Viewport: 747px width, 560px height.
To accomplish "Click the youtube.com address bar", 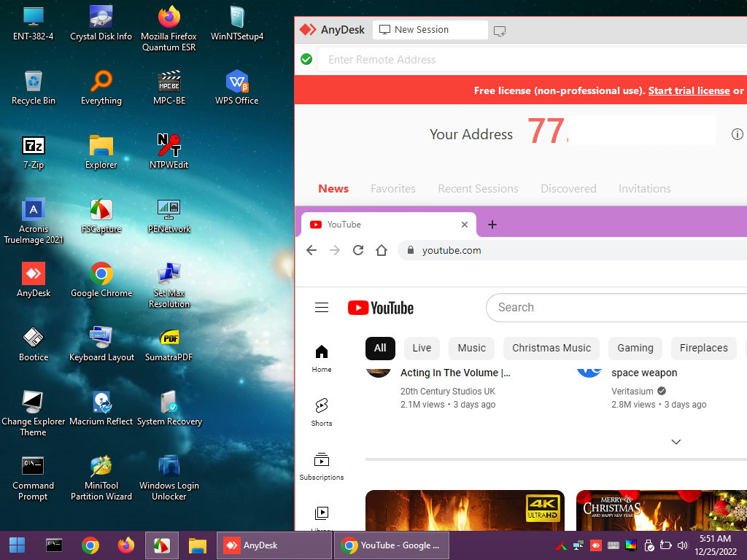I will point(572,250).
